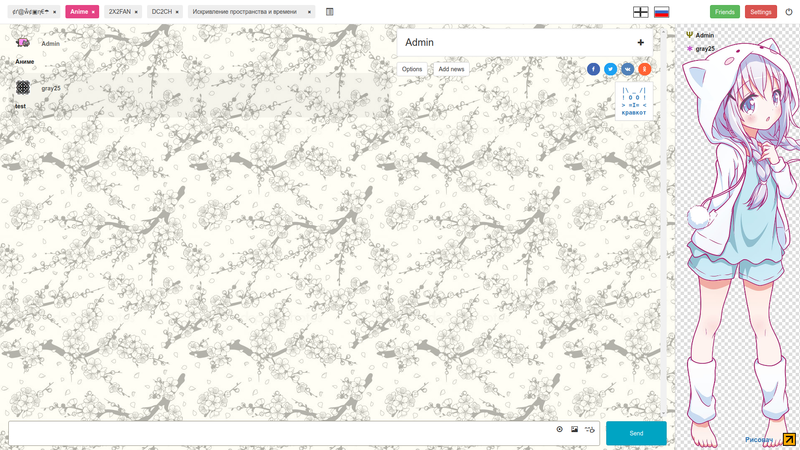Share via the orange Odnoklassniki icon
Screen dimensions: 800x450
645,69
